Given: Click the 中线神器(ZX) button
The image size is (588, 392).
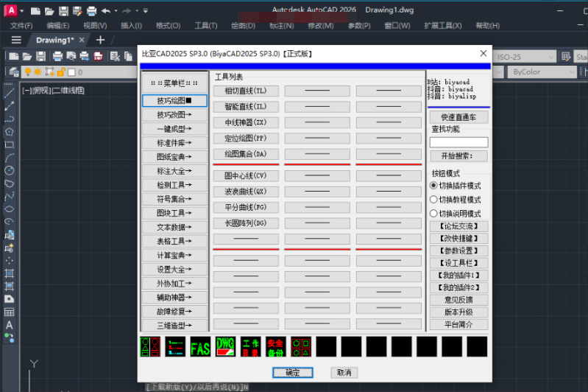Looking at the screenshot, I should click(246, 122).
